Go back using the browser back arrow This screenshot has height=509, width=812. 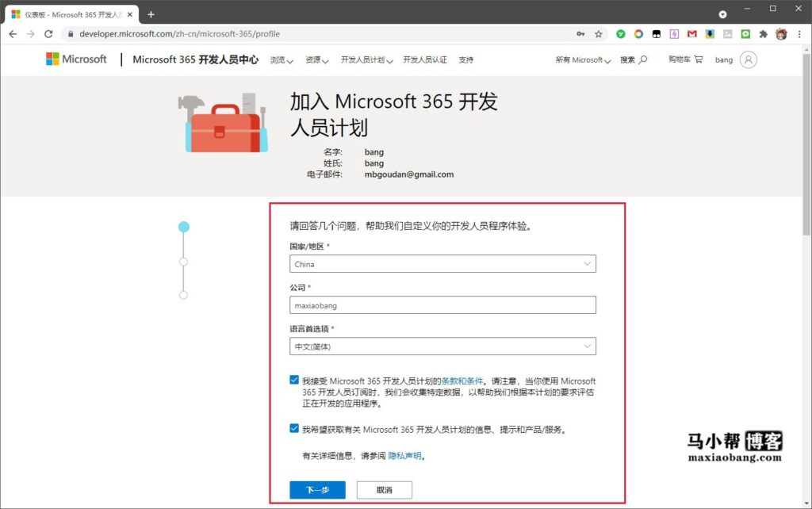pyautogui.click(x=13, y=33)
